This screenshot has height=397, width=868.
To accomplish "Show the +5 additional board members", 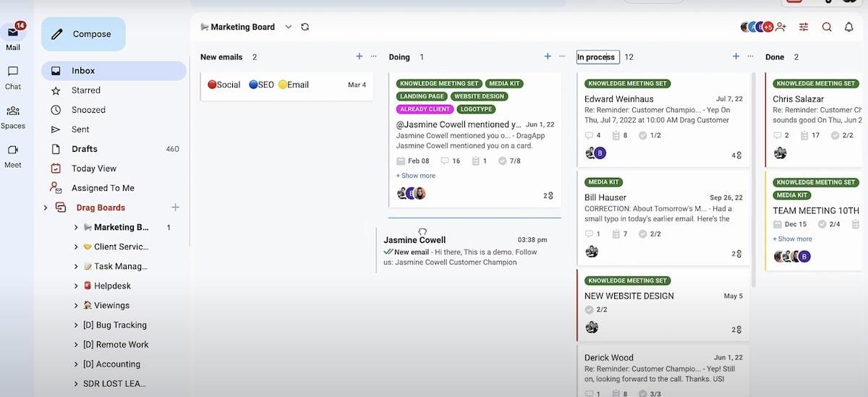I will (x=768, y=27).
